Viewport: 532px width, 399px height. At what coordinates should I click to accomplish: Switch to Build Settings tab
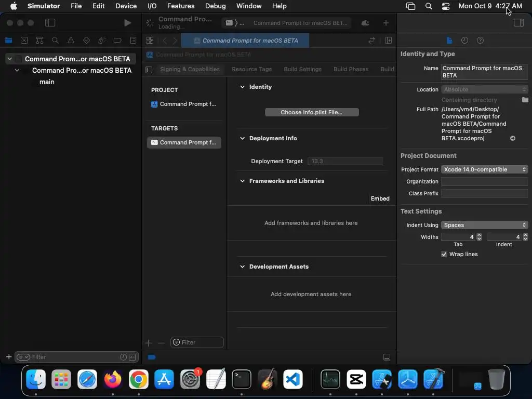[302, 69]
